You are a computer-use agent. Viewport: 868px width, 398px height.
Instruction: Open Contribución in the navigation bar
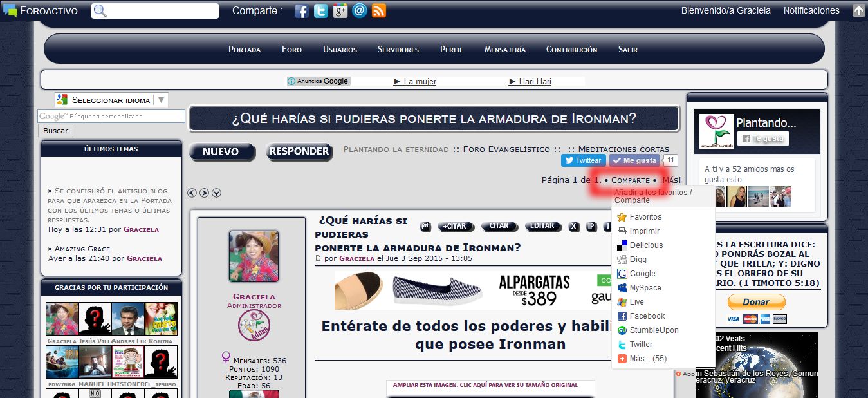[x=571, y=50]
